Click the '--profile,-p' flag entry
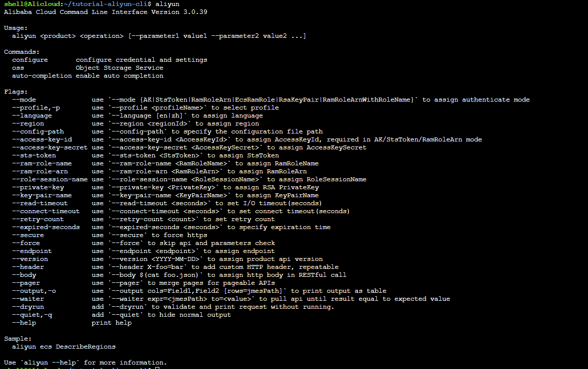This screenshot has width=588, height=369. [36, 108]
